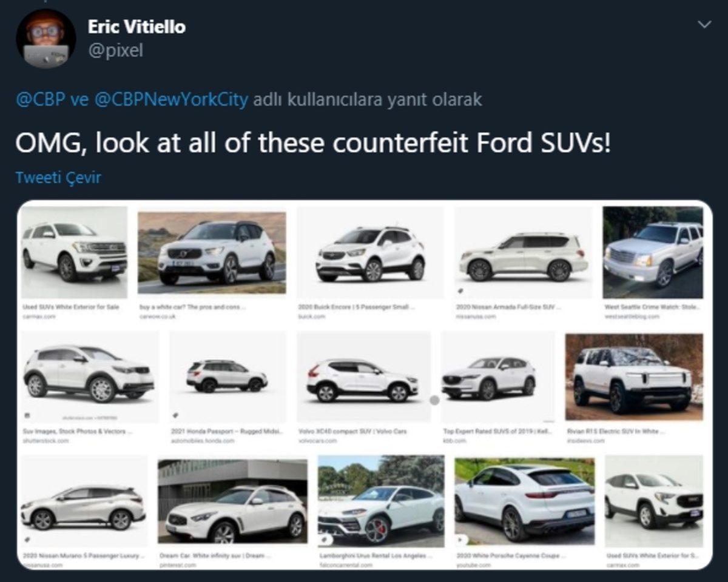Click the Tweeti Çevir translate link

tap(58, 178)
